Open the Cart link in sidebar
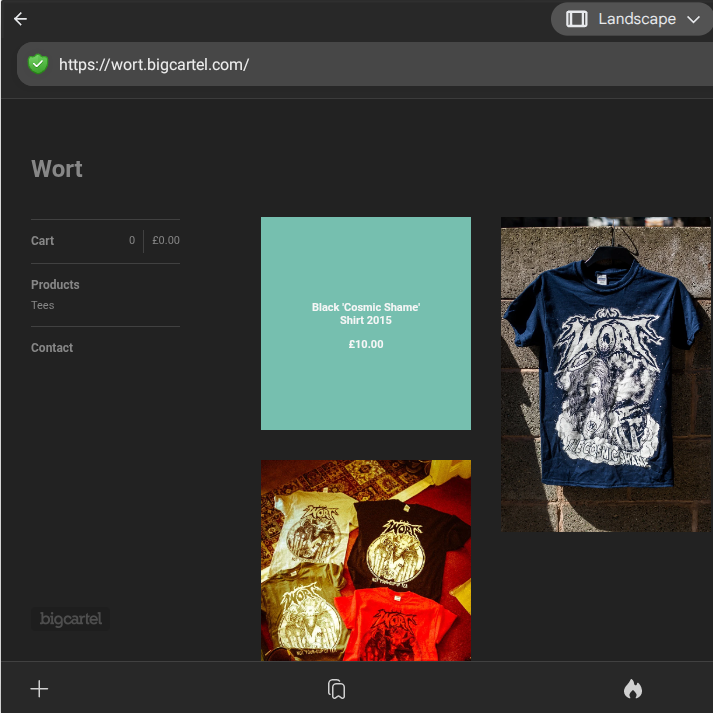The image size is (713, 713). coord(43,241)
